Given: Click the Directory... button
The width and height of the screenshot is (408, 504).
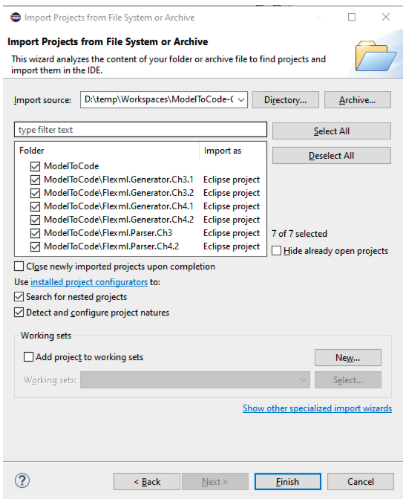Looking at the screenshot, I should [285, 100].
